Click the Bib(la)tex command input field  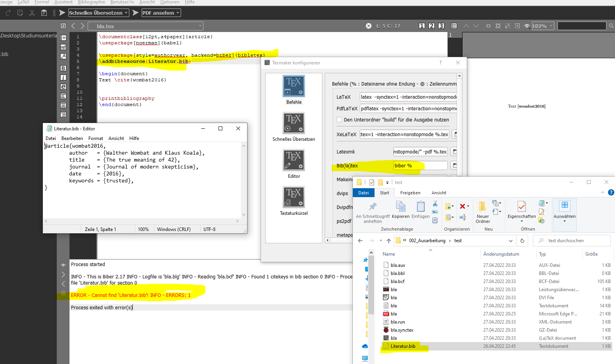click(420, 165)
